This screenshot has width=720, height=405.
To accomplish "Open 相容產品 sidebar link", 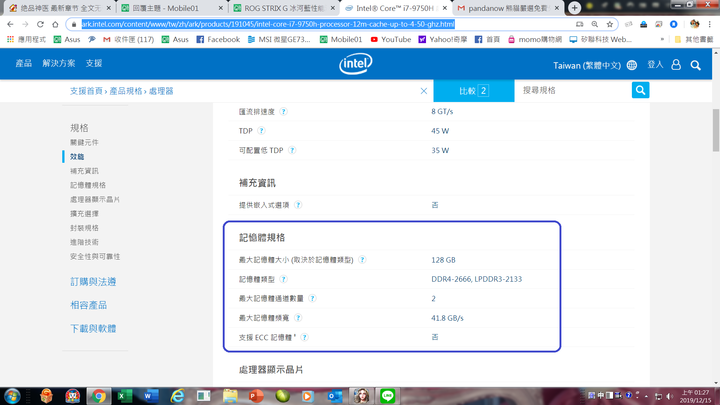I will pos(88,305).
